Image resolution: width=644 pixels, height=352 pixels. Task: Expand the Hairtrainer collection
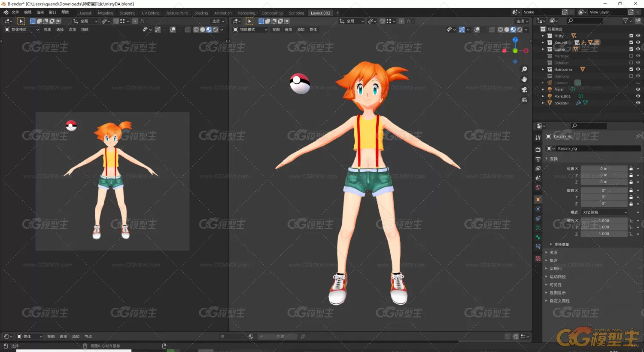[543, 69]
